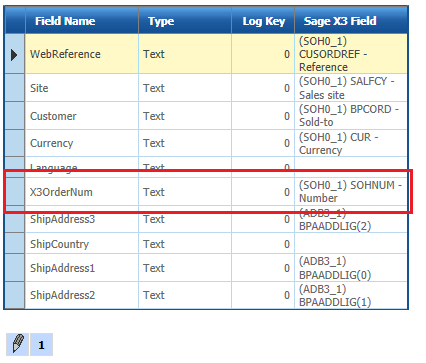The image size is (426, 363).
Task: Click the Type cell of the ShipCountry row
Action: pyautogui.click(x=185, y=244)
